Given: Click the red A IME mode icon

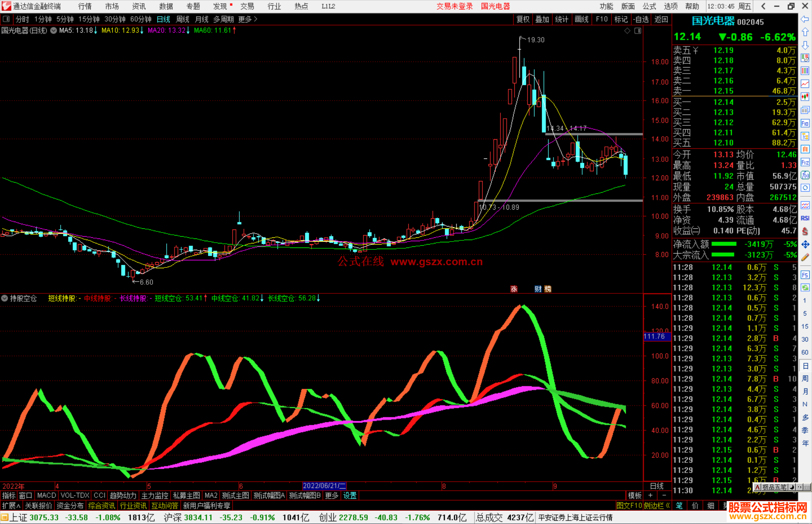Looking at the screenshot, I should click(x=757, y=487).
